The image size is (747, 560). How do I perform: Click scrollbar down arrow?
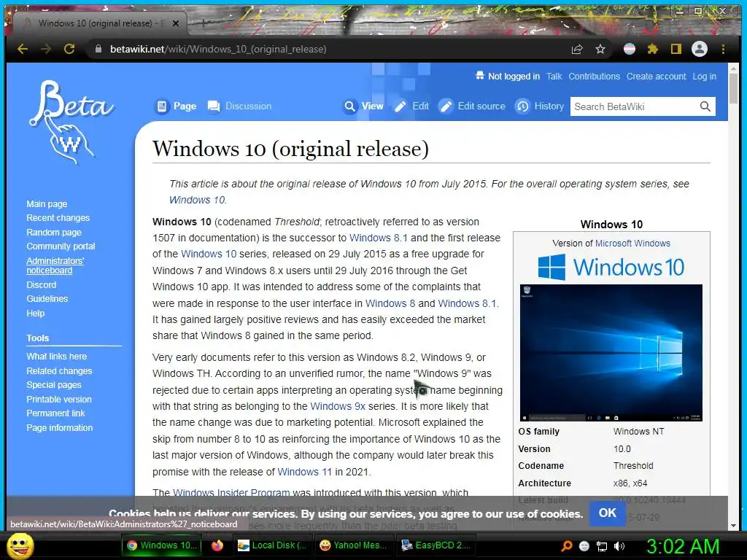(x=733, y=526)
